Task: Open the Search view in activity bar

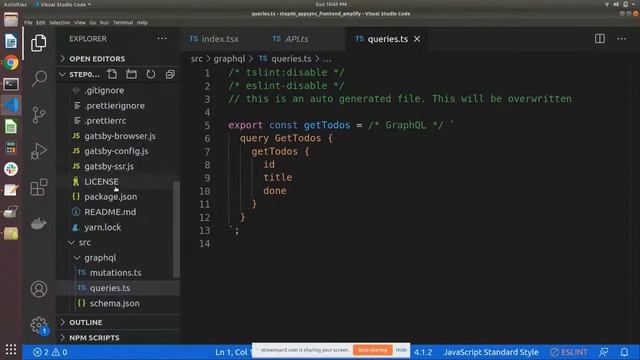Action: point(39,78)
